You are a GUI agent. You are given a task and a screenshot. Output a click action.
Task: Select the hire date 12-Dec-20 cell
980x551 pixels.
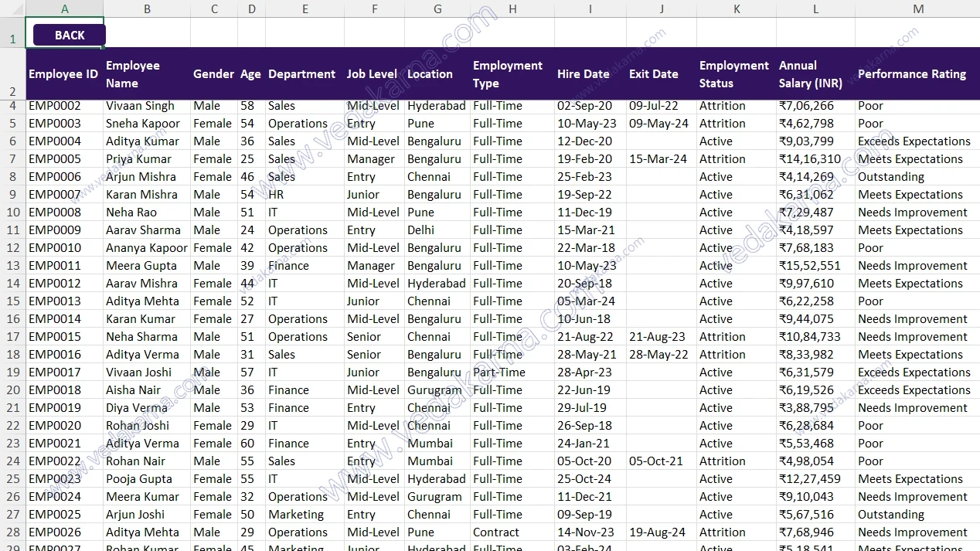[x=590, y=141]
